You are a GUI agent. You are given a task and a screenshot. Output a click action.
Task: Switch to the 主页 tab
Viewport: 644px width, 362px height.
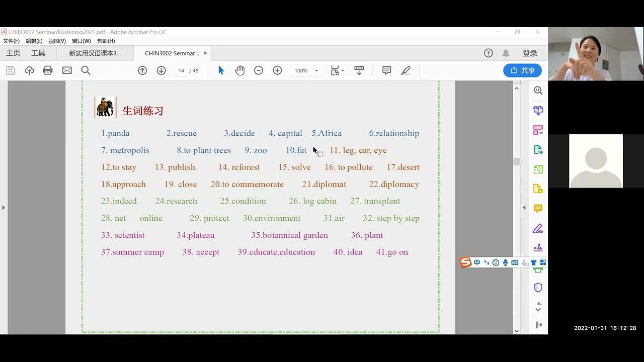[13, 53]
